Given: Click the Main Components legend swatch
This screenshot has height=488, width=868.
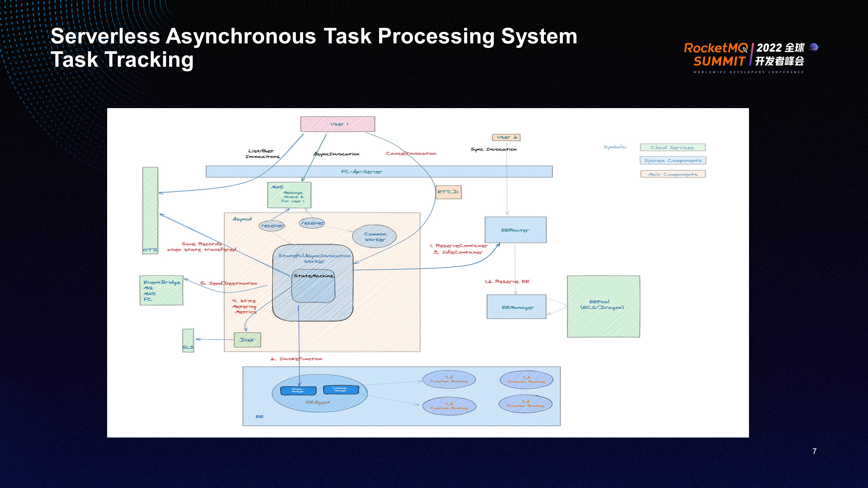Looking at the screenshot, I should click(673, 174).
